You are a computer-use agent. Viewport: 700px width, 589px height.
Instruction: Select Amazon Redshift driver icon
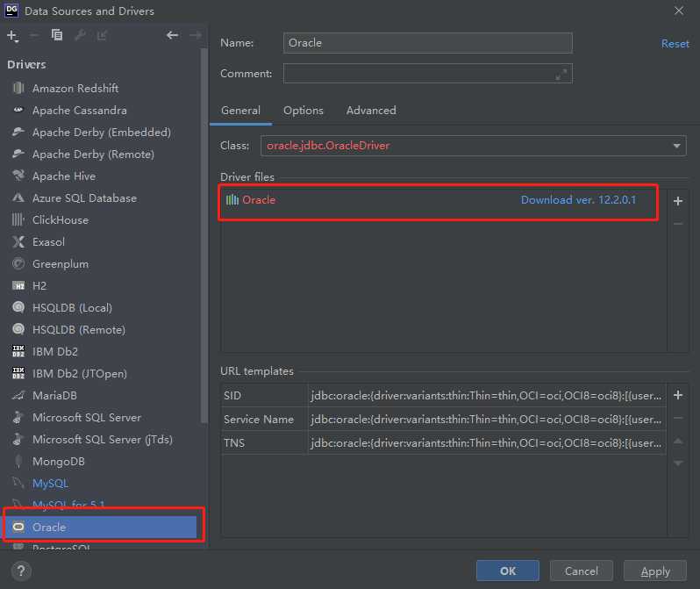click(x=18, y=88)
